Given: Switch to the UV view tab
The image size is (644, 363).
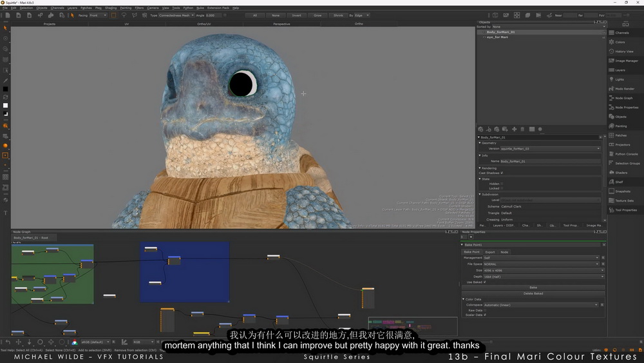Looking at the screenshot, I should click(x=126, y=24).
